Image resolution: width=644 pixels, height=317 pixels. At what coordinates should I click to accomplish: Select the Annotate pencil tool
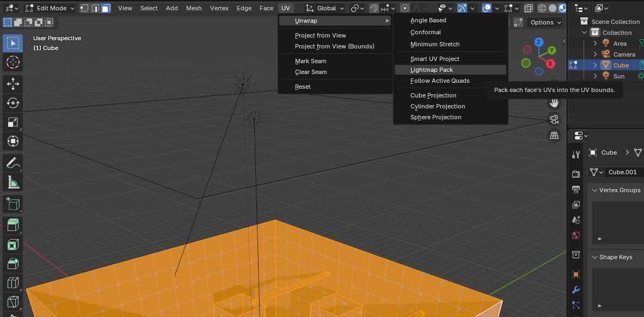[x=13, y=163]
